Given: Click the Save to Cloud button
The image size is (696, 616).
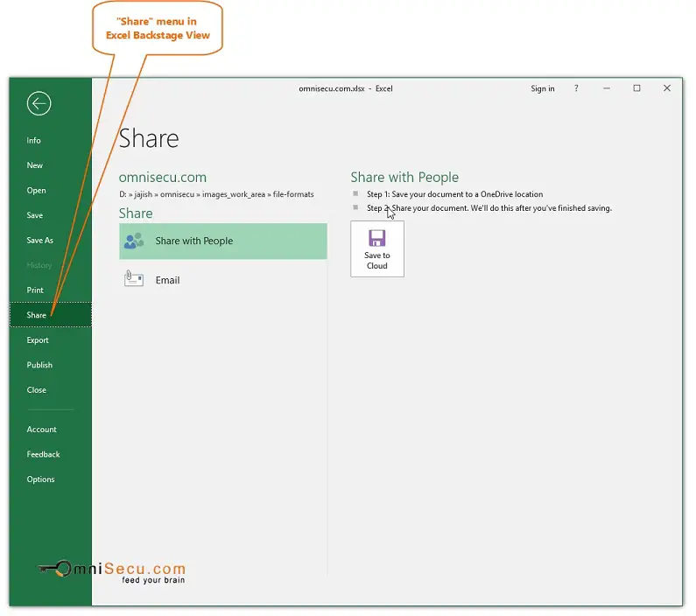Looking at the screenshot, I should click(x=377, y=249).
